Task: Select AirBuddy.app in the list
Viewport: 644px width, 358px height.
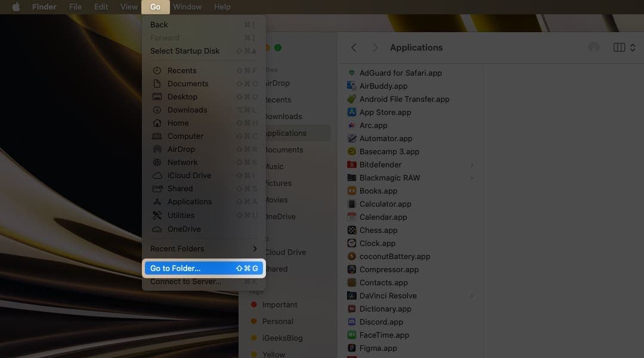Action: coord(383,86)
